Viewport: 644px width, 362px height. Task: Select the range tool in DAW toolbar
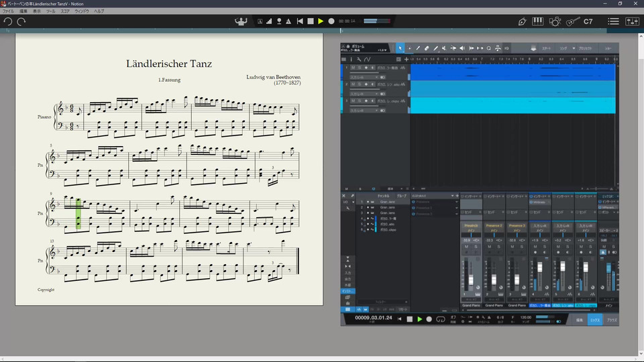pyautogui.click(x=409, y=48)
